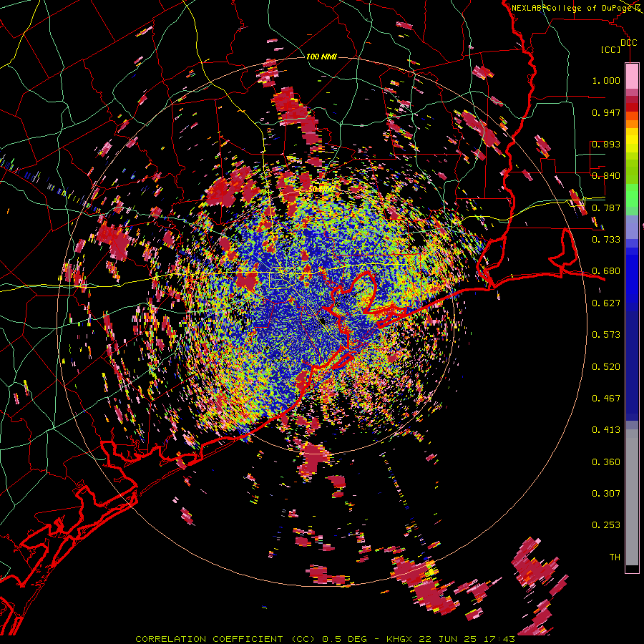Click the 1.000 scale value
This screenshot has height=644, width=644.
tap(606, 80)
